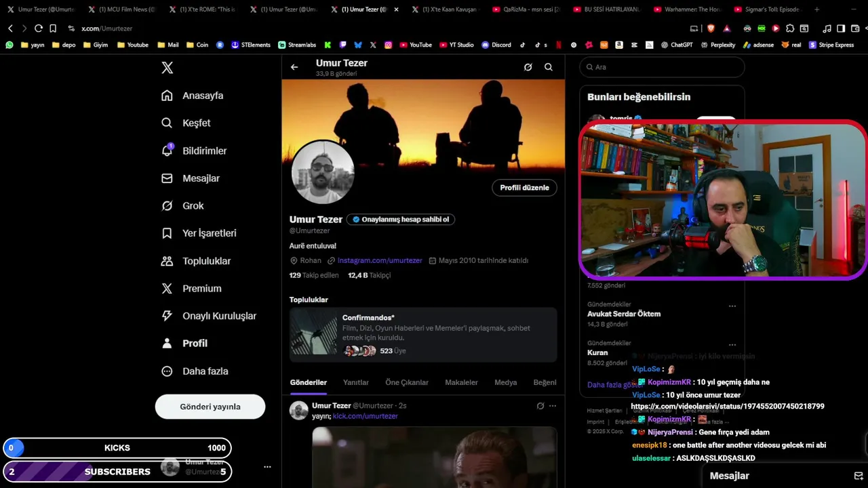Click the X logo in the sidebar
Image resolution: width=868 pixels, height=488 pixels.
(167, 68)
